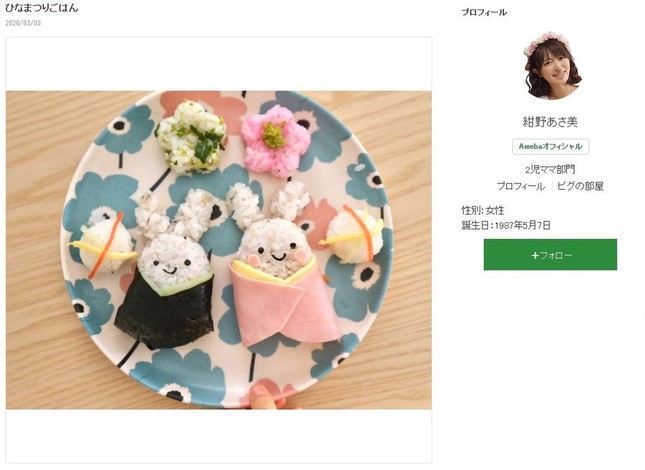The height and width of the screenshot is (470, 645).
Task: Click the seaweed-wrapped bunny in the photo
Action: pos(169,269)
